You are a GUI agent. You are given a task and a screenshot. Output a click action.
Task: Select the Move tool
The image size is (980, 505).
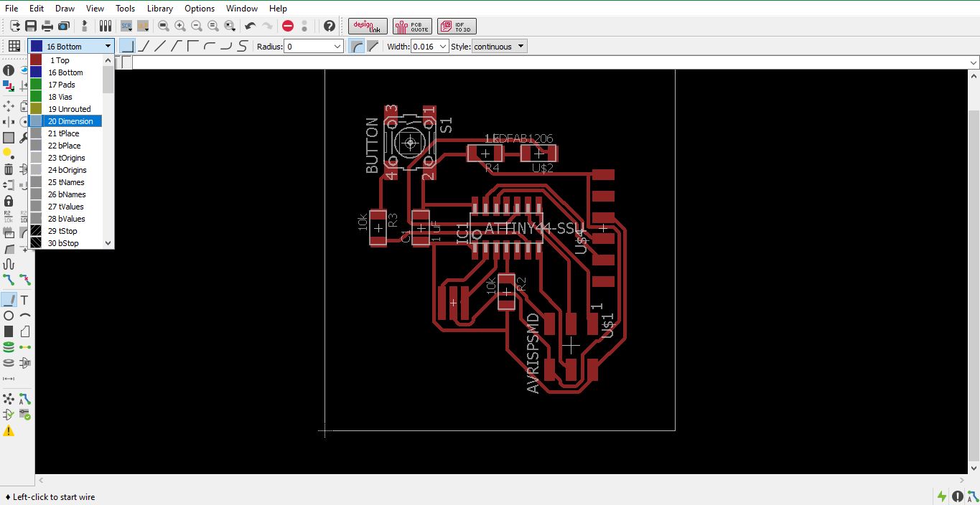9,105
